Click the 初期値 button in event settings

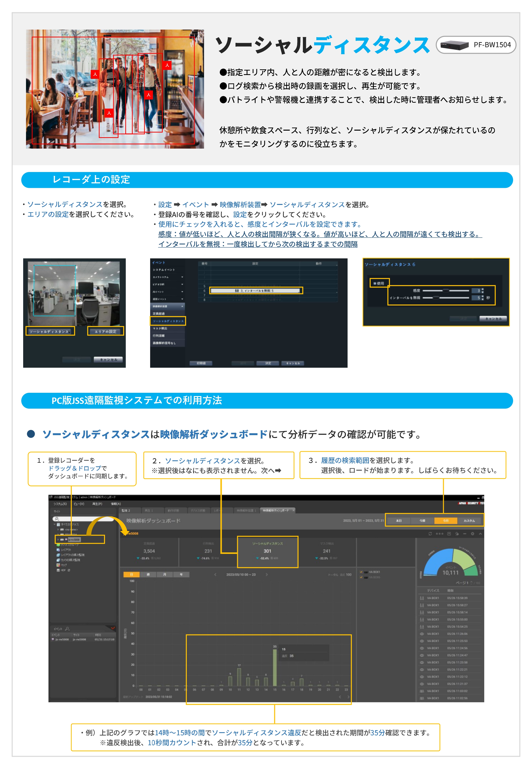click(x=201, y=363)
